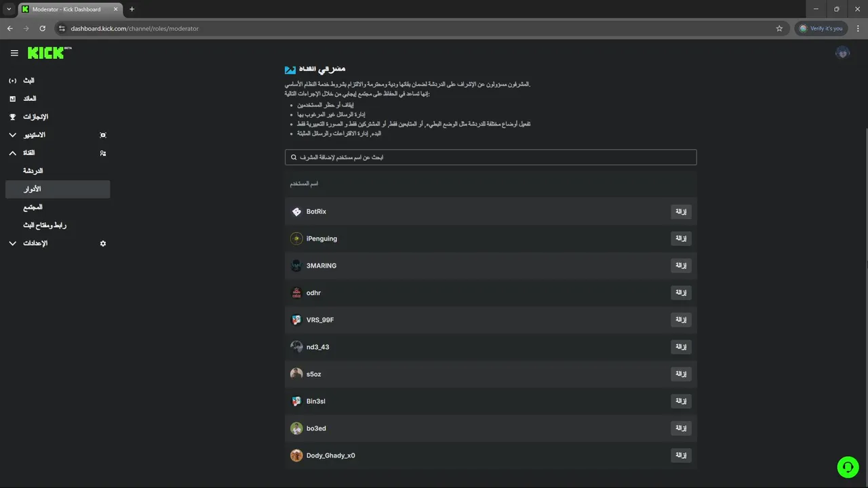Image resolution: width=868 pixels, height=488 pixels.
Task: Remove iPenguing from moderators
Action: (681, 239)
